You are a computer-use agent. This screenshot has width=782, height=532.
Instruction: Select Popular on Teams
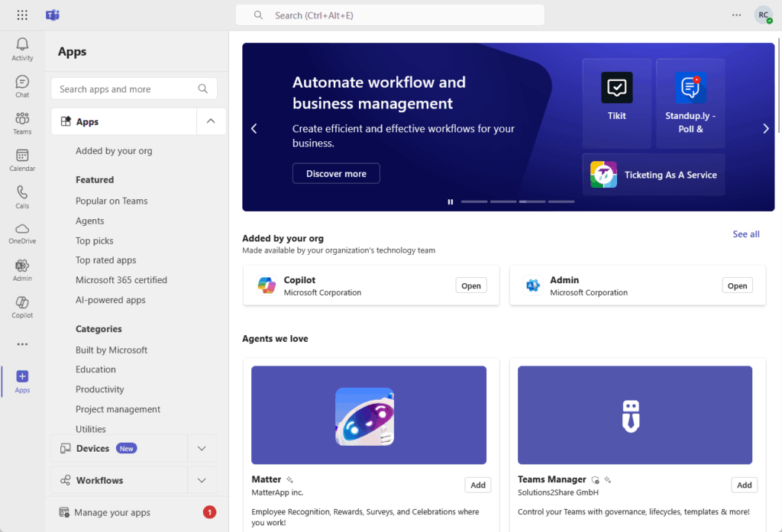111,201
